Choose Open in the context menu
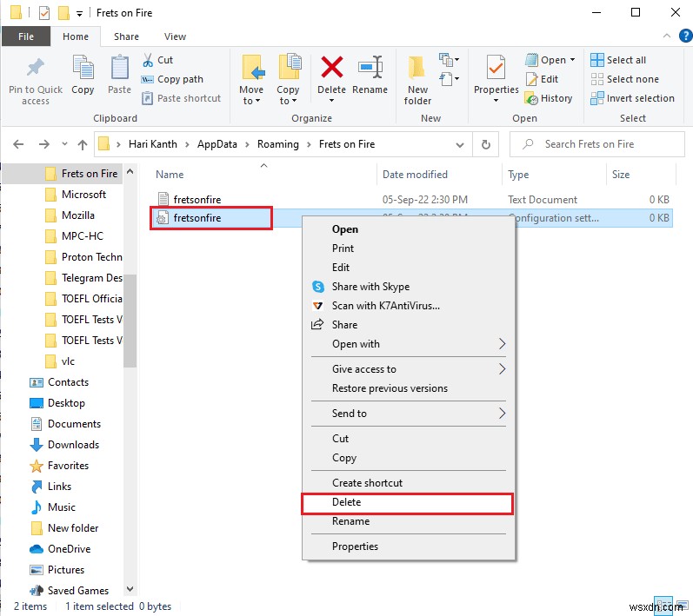Image resolution: width=693 pixels, height=616 pixels. (x=409, y=229)
